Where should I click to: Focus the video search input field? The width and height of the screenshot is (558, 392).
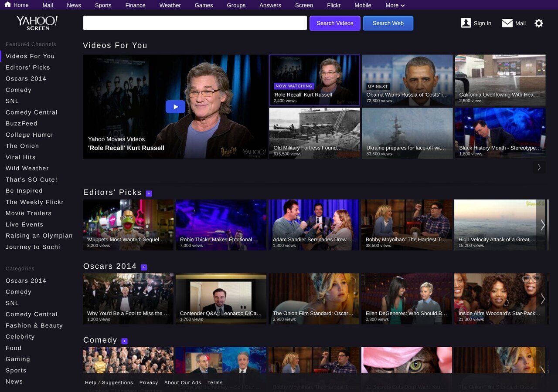point(195,23)
